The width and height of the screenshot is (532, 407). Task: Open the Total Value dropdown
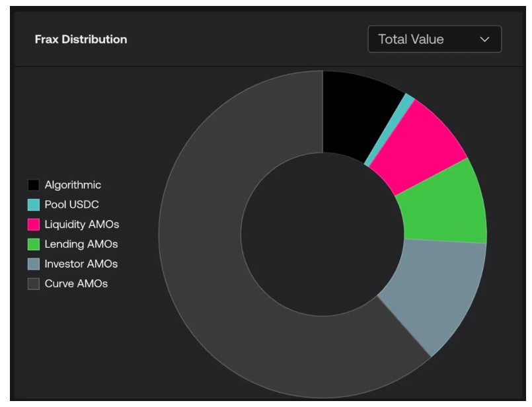(x=435, y=39)
